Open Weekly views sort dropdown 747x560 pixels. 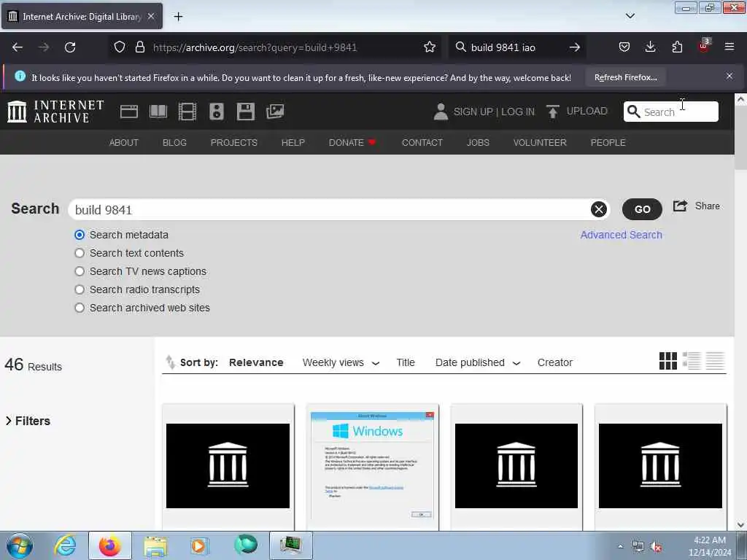(x=341, y=363)
